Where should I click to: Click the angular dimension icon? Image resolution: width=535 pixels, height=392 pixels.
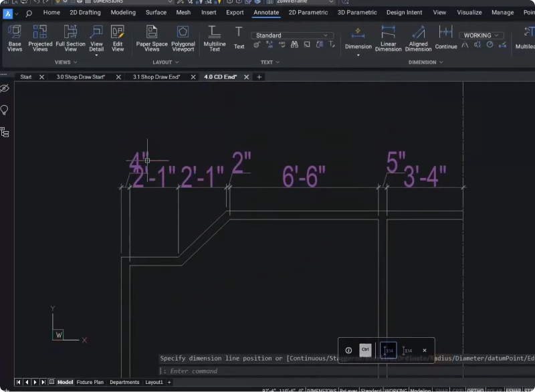point(465,45)
